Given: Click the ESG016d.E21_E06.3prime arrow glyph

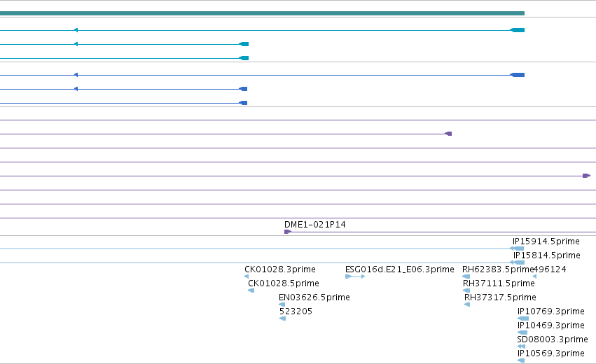Looking at the screenshot, I should coord(354,276).
